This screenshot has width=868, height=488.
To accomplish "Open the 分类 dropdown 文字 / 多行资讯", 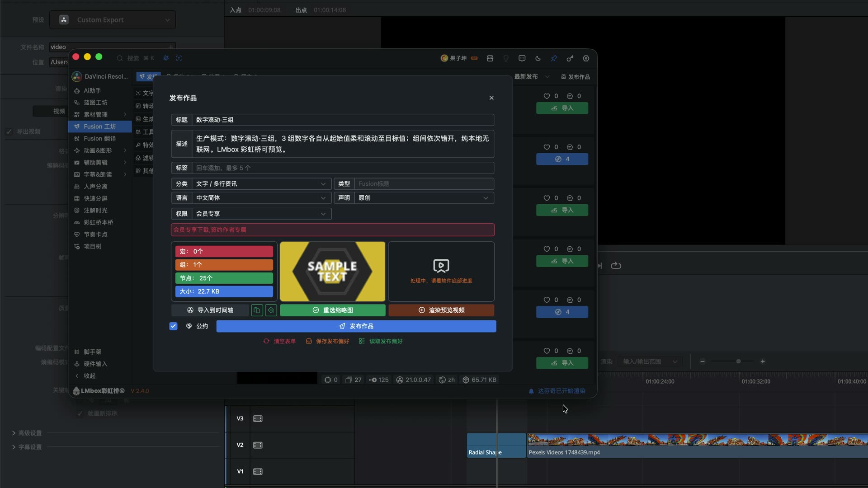I will [261, 184].
